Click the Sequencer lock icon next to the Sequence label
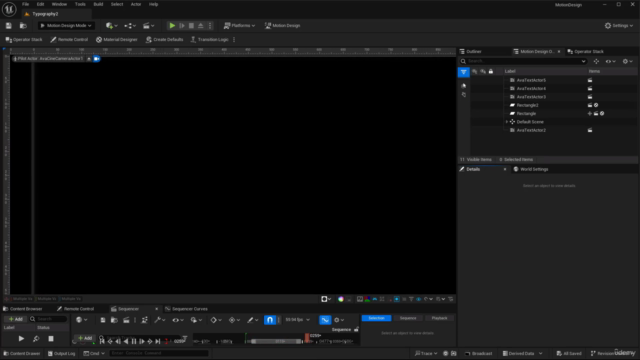This screenshot has width=640, height=360. point(356,329)
